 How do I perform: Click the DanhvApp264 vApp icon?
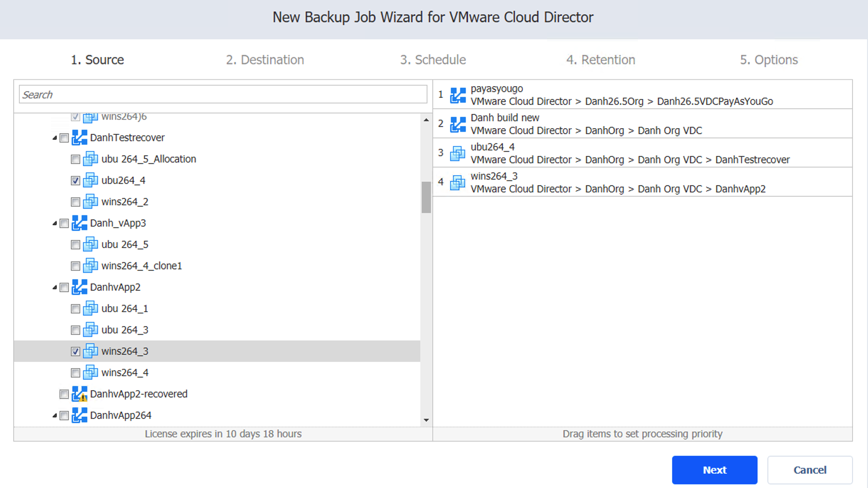pos(79,415)
